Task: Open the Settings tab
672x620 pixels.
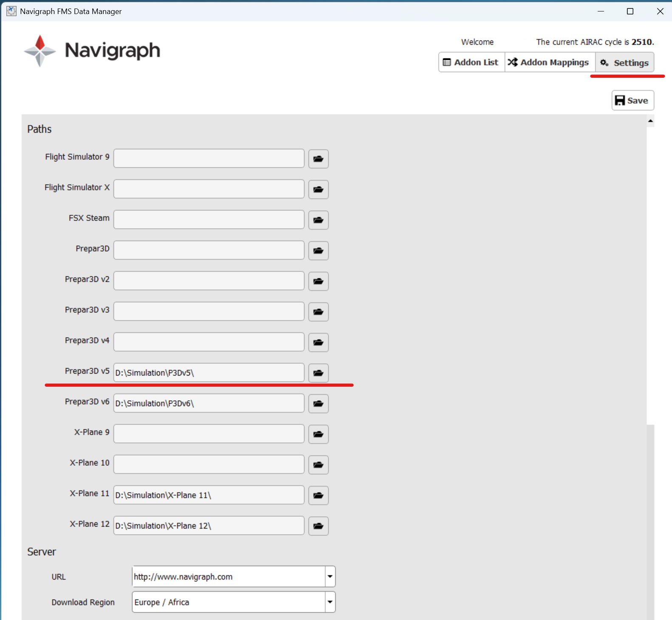Action: (x=625, y=62)
